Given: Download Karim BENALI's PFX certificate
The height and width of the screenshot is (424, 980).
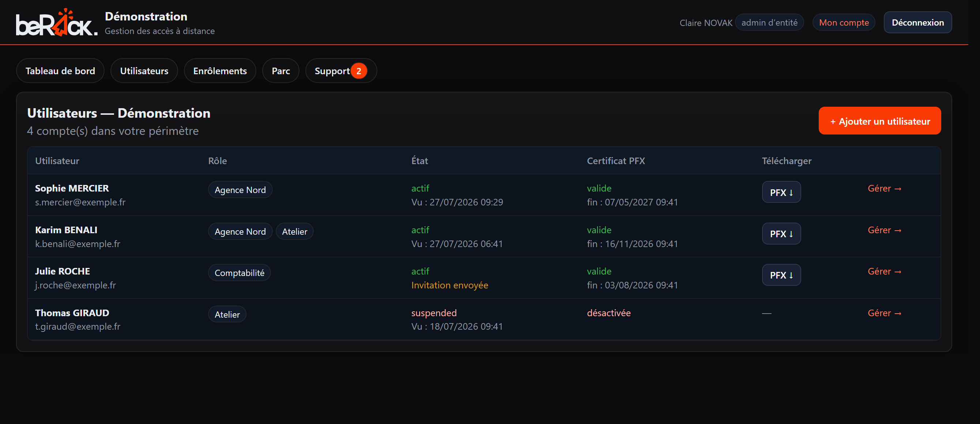Looking at the screenshot, I should [781, 234].
